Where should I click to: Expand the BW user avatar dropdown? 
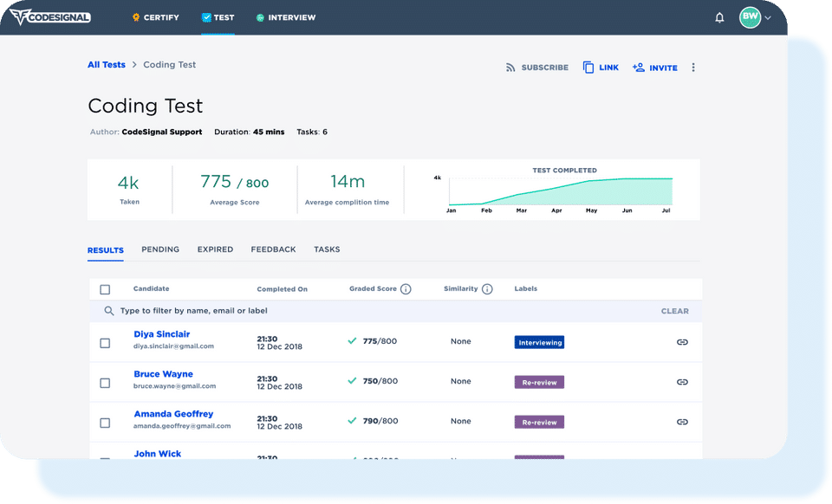755,17
